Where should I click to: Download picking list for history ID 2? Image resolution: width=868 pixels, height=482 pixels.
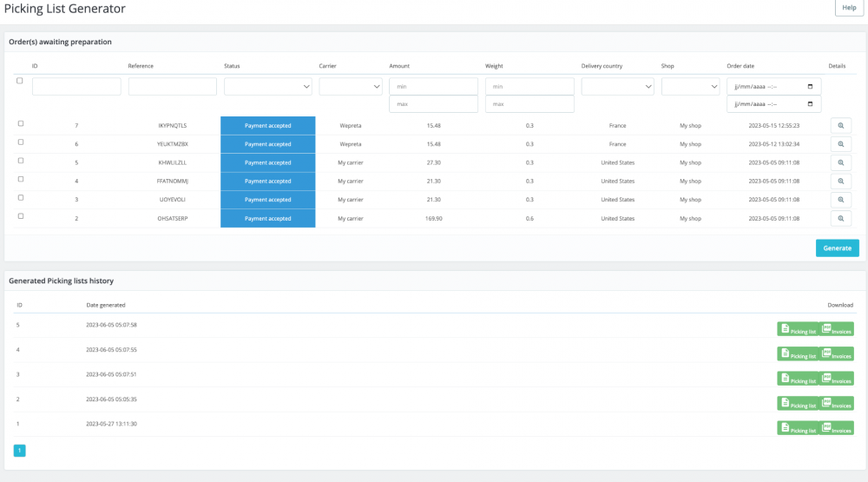tap(798, 403)
